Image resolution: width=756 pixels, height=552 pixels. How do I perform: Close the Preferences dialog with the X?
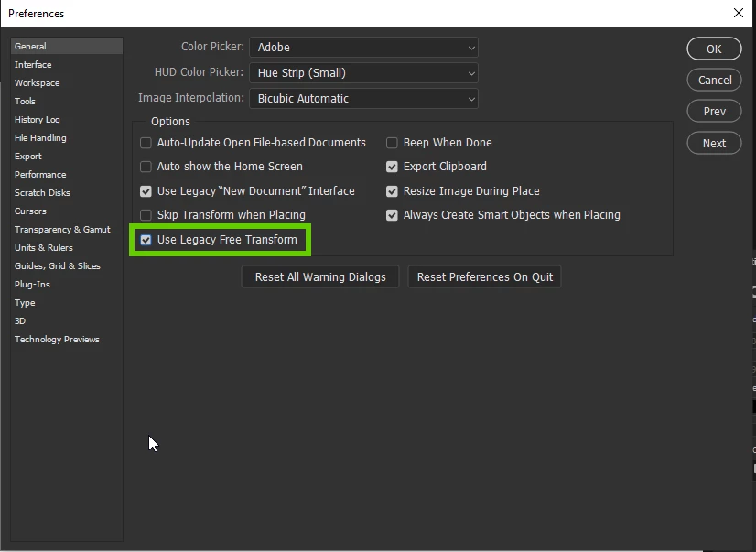point(739,13)
